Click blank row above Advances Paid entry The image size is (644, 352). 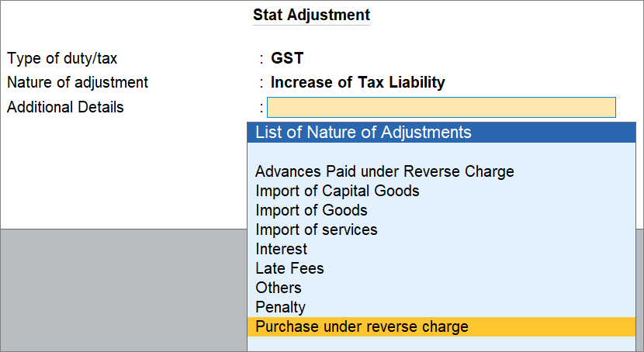coord(442,153)
